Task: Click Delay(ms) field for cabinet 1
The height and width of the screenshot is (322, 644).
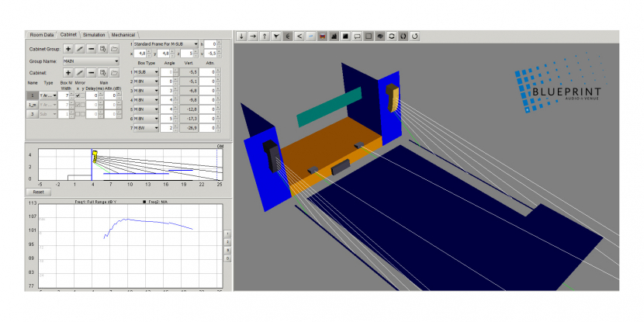Action: click(94, 95)
